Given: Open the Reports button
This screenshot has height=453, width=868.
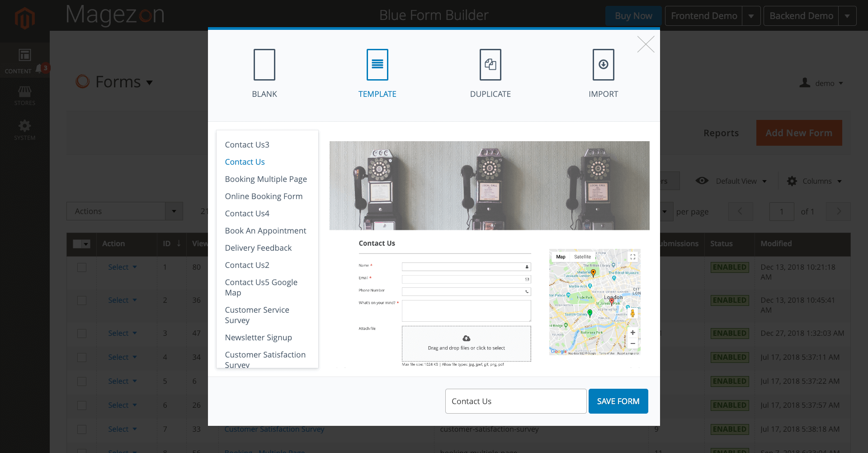Looking at the screenshot, I should click(721, 133).
